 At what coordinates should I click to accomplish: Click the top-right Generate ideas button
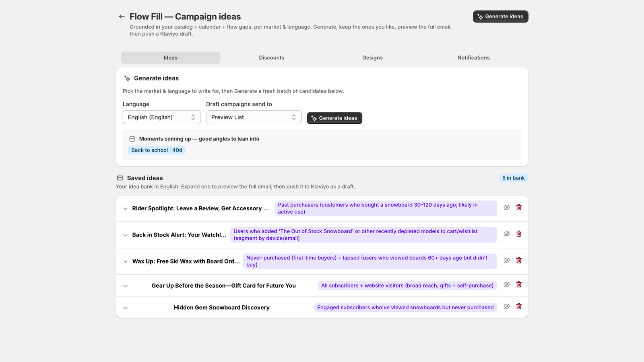coord(501,16)
